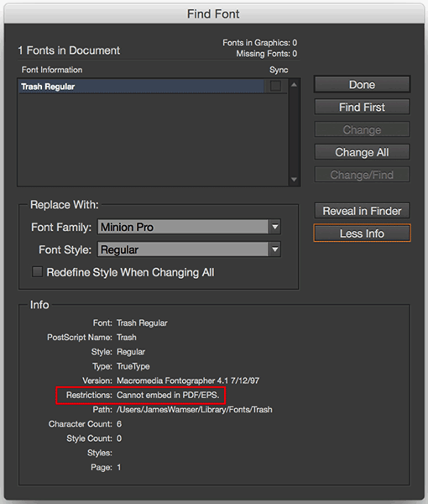
Task: Click the Style Count value 0
Action: [x=119, y=438]
